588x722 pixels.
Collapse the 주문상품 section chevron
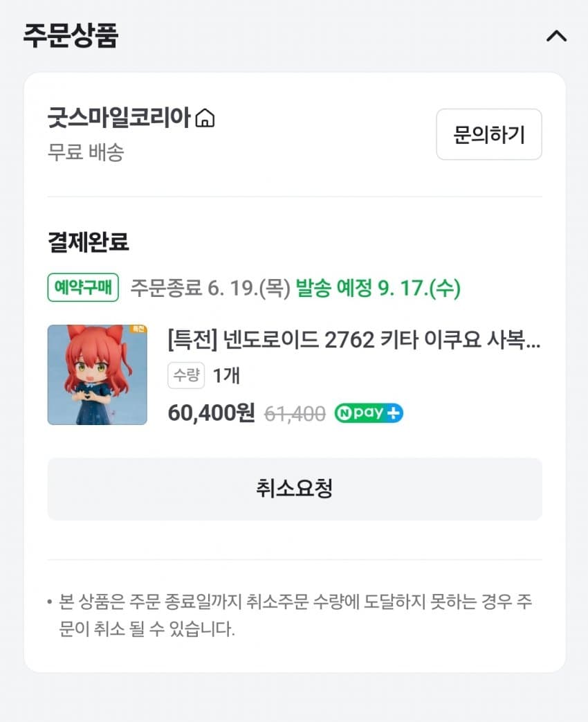pos(556,37)
